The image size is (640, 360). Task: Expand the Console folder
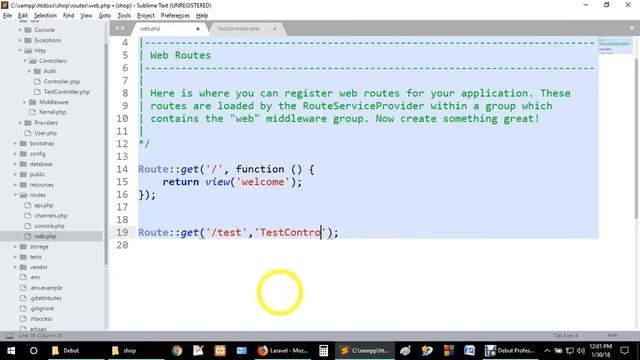tap(20, 30)
